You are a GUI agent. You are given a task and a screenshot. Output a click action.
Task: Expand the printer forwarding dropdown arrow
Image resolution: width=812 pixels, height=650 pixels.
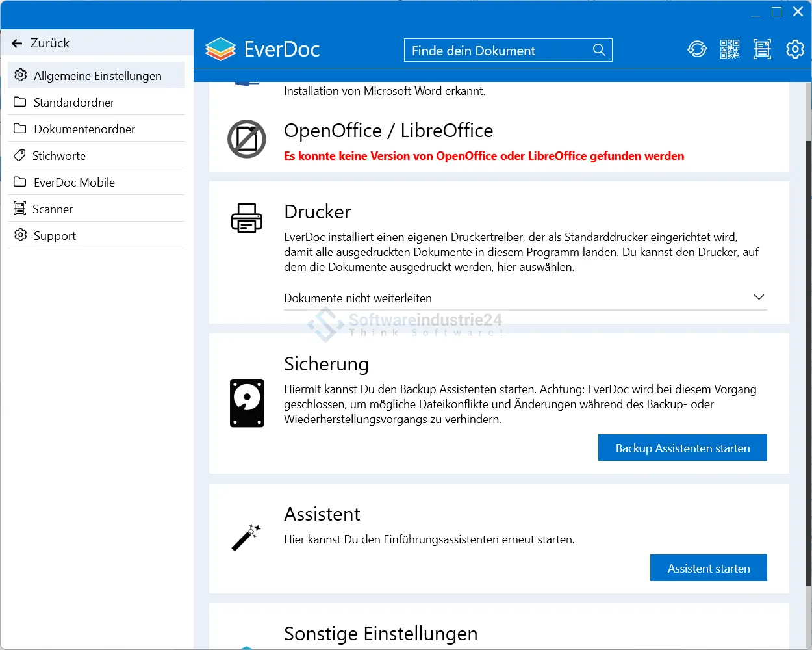point(758,298)
